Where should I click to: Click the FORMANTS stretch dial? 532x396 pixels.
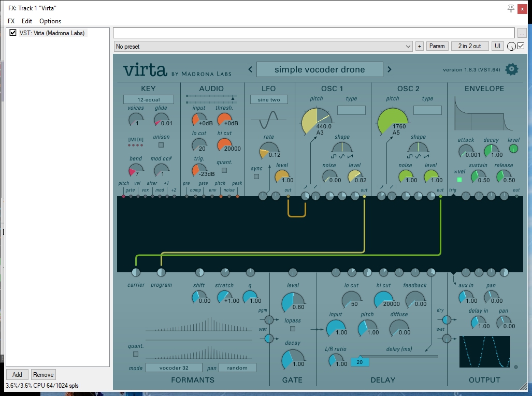(x=224, y=297)
